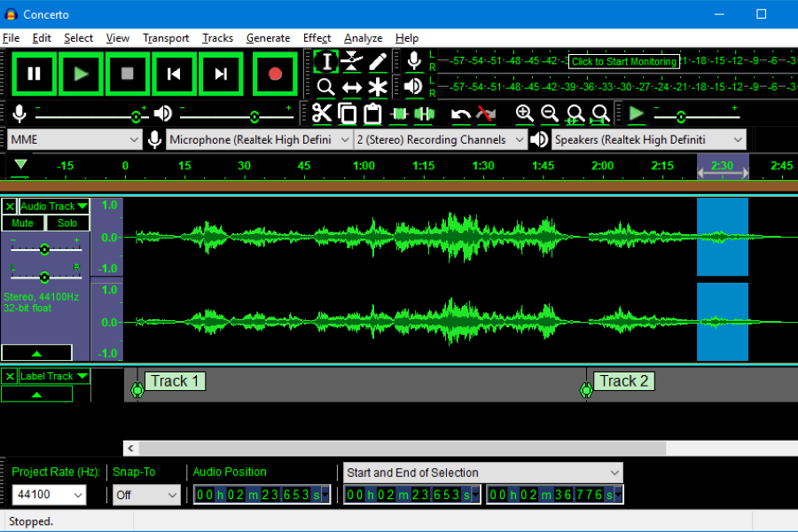Open the Transport menu
Image resolution: width=798 pixels, height=532 pixels.
(x=166, y=38)
